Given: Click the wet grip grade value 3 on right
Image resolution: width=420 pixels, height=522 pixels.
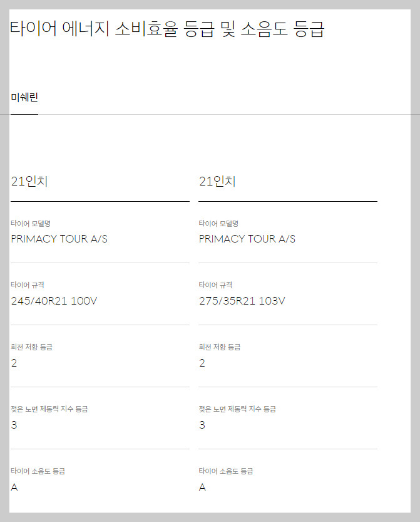Looking at the screenshot, I should [202, 425].
